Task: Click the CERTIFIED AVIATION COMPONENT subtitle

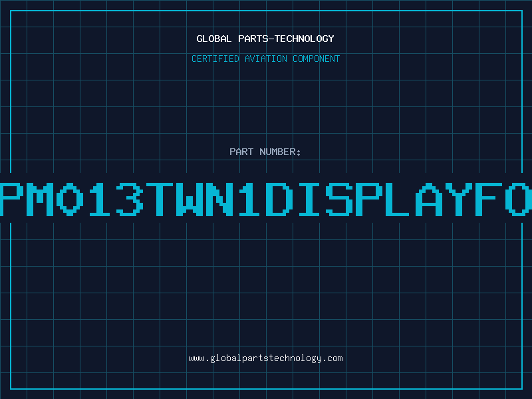Action: click(265, 59)
